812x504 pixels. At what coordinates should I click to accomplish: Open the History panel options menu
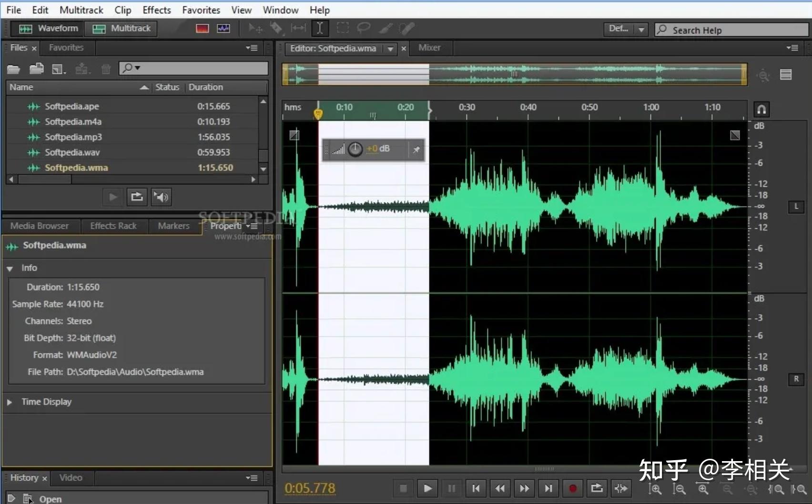(252, 477)
